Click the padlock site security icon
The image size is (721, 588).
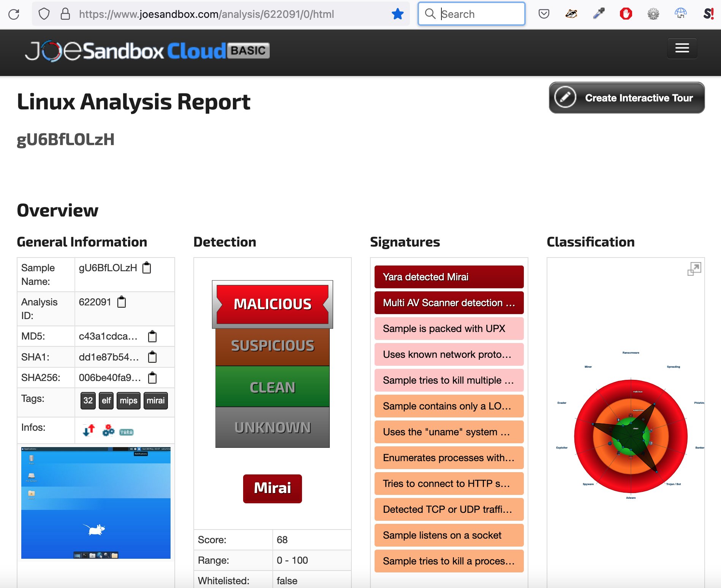point(65,14)
